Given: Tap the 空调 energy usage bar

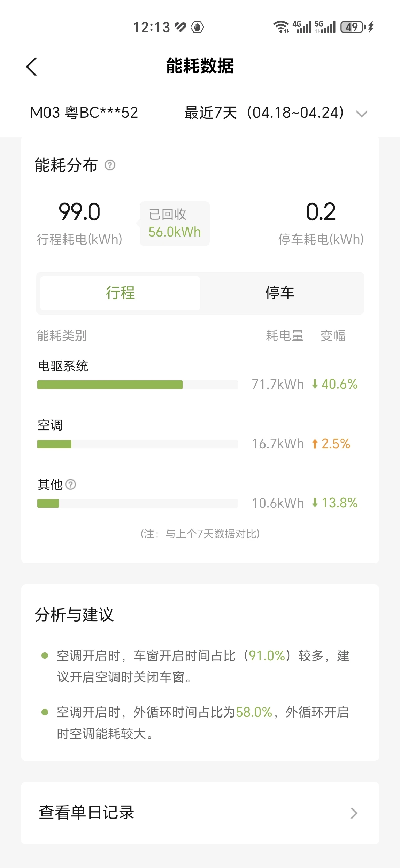Looking at the screenshot, I should click(x=137, y=444).
